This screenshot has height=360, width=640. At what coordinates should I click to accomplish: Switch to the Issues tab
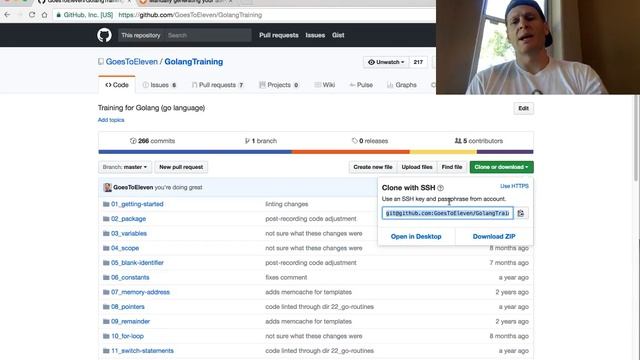click(159, 85)
